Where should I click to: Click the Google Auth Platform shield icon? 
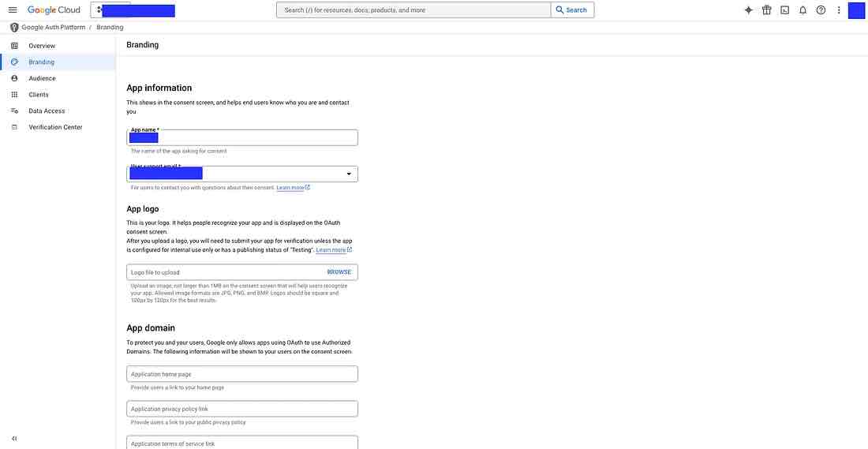(x=14, y=27)
